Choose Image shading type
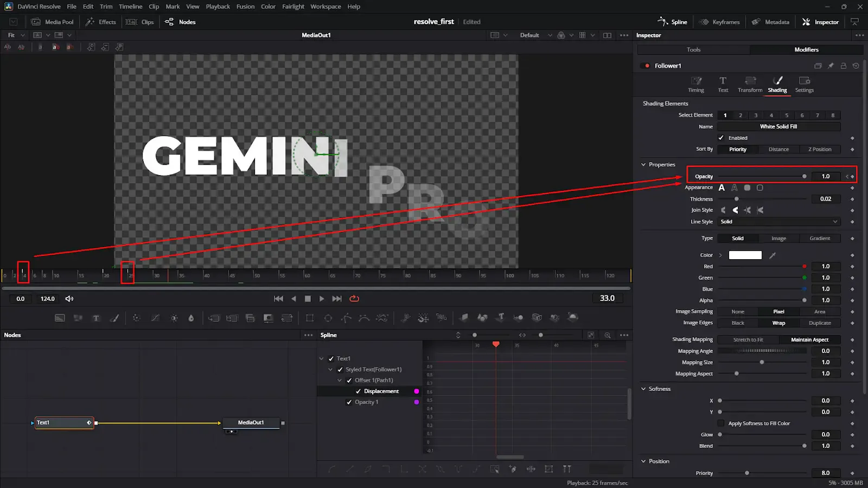868x488 pixels. 778,239
